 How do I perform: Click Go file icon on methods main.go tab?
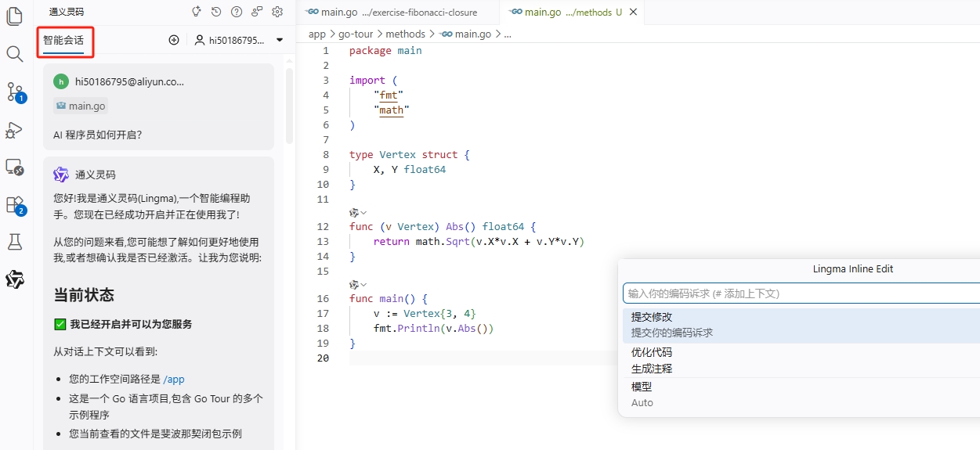click(515, 12)
